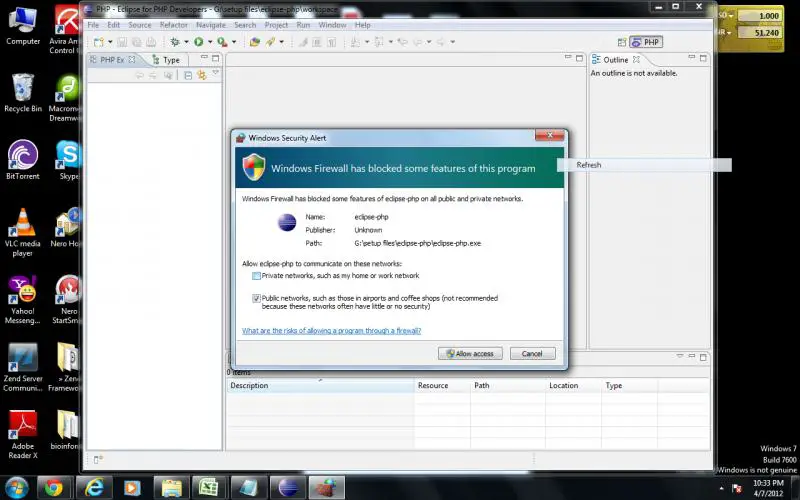The height and width of the screenshot is (500, 800).
Task: Click the Print icon in Eclipse toolbar
Action: 151,42
